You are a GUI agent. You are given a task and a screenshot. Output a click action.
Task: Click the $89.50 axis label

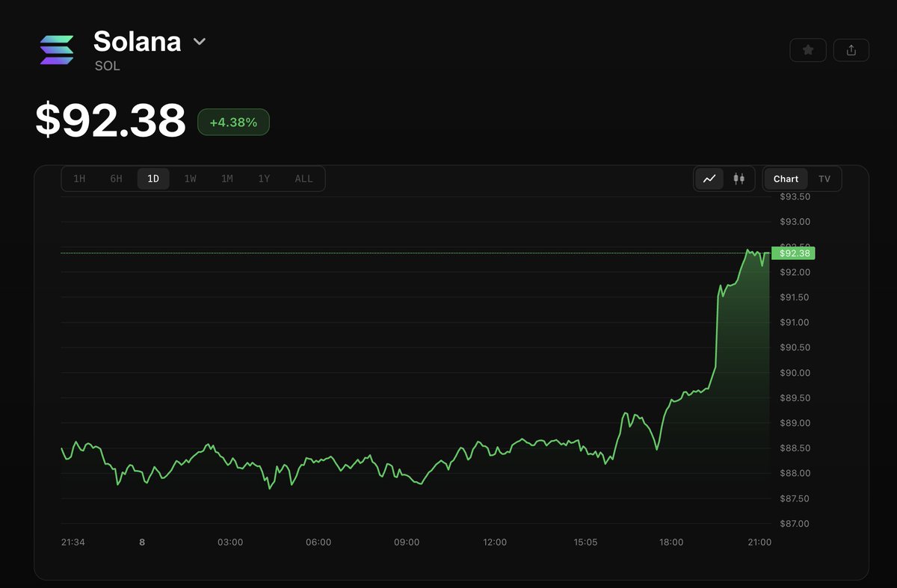coord(795,398)
